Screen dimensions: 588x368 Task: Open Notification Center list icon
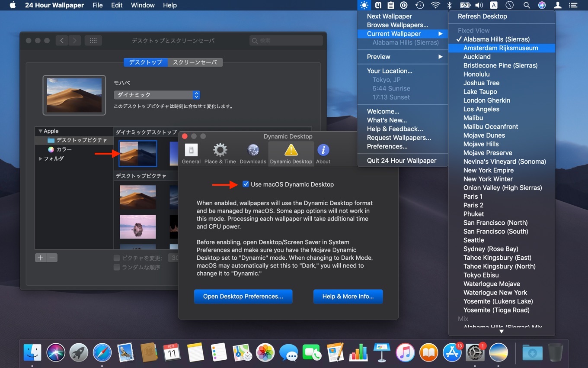point(573,5)
